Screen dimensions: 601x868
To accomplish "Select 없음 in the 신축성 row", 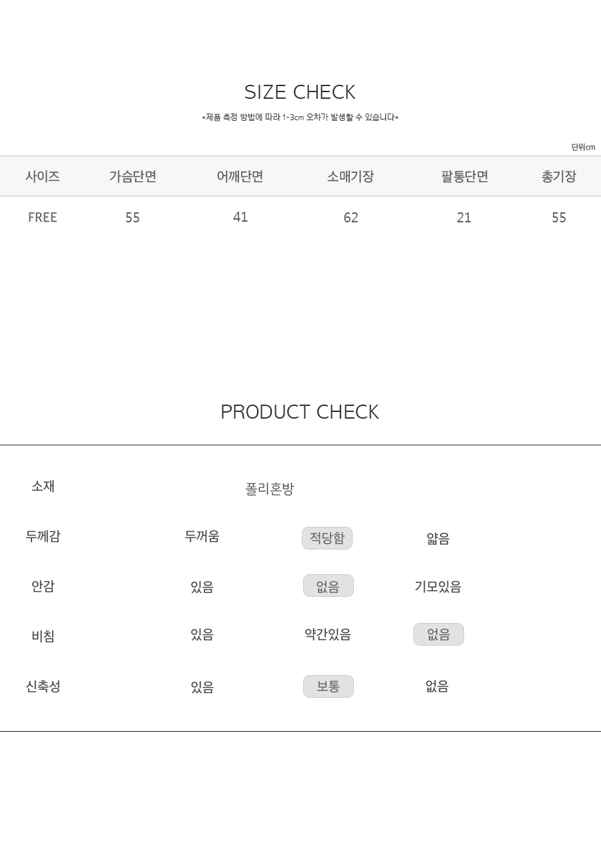I will click(x=437, y=686).
